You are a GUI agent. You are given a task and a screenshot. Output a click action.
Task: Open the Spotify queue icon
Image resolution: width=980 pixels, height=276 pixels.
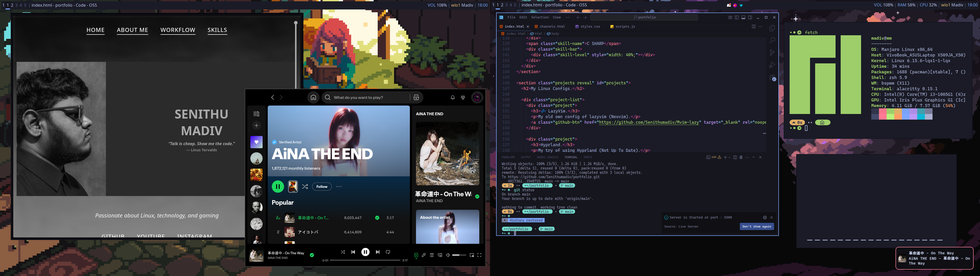[432, 255]
